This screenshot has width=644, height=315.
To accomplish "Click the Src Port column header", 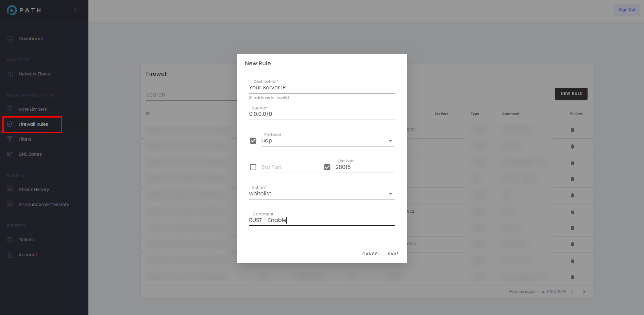I will tap(441, 114).
